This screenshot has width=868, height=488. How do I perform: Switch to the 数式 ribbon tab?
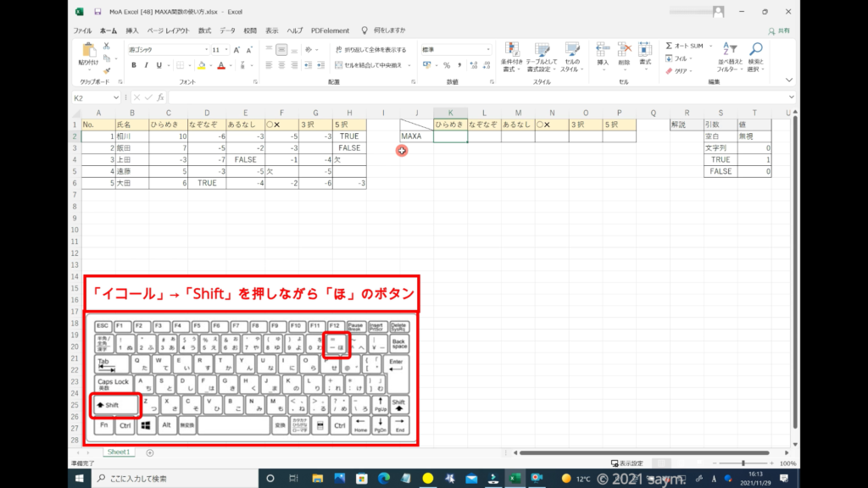(x=205, y=30)
